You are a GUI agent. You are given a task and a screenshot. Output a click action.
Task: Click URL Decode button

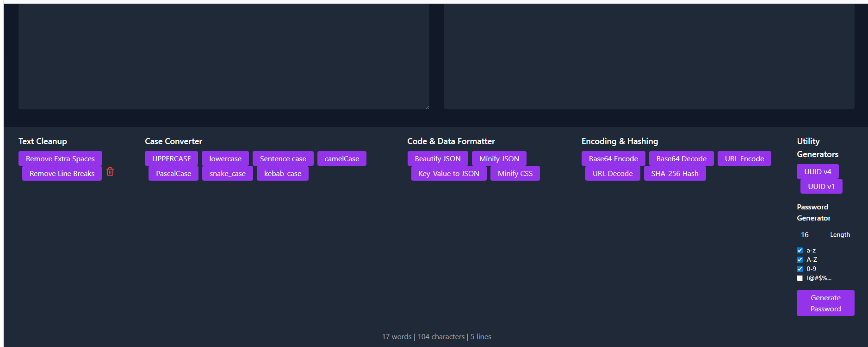click(x=613, y=173)
